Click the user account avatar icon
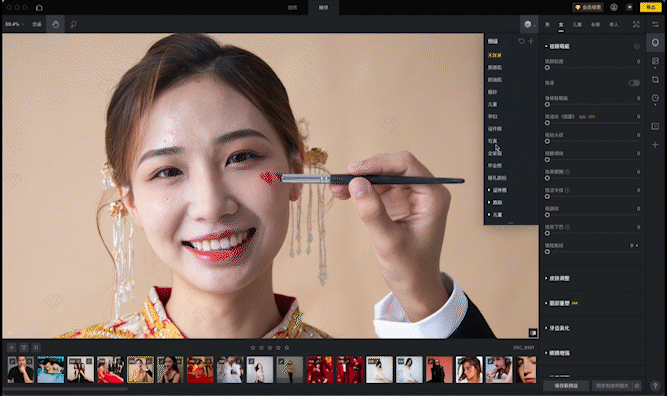The width and height of the screenshot is (668, 396). pos(614,7)
